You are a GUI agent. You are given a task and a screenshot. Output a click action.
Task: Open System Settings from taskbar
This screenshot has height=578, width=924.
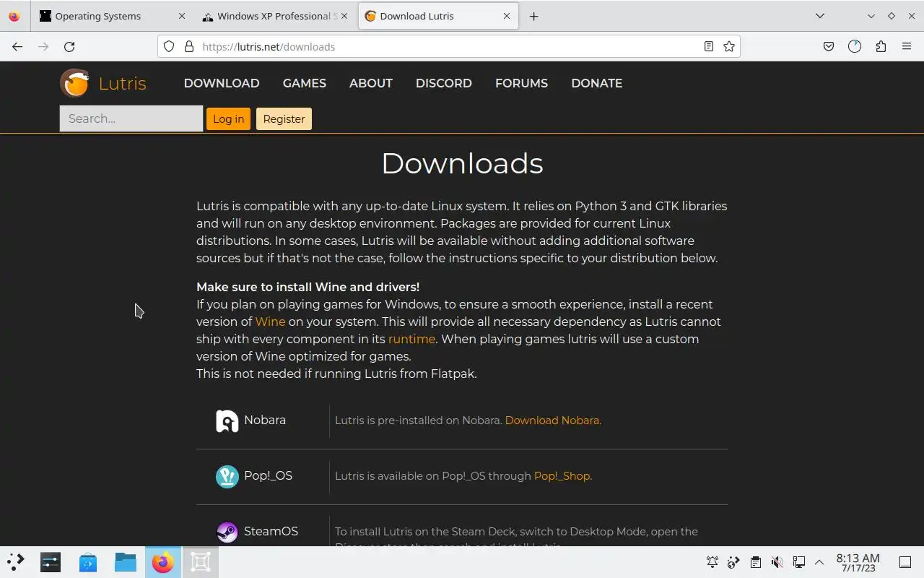51,562
